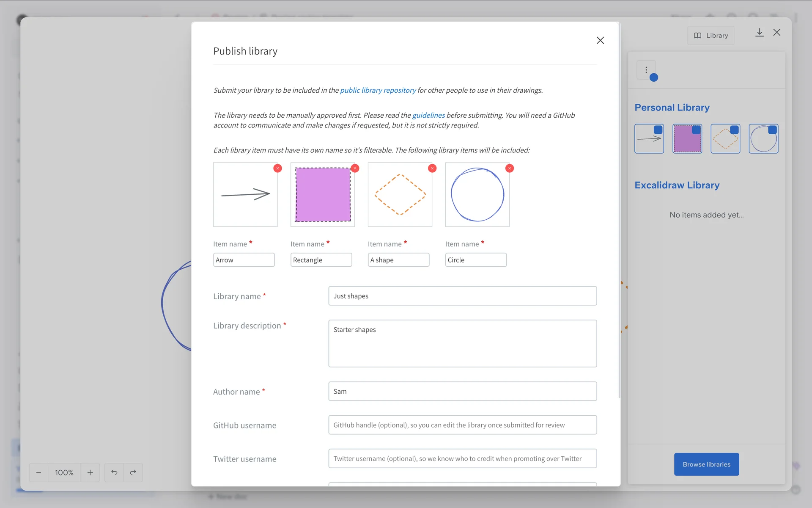Reset zoom via the 100% indicator
Viewport: 812px width, 508px height.
pyautogui.click(x=64, y=472)
